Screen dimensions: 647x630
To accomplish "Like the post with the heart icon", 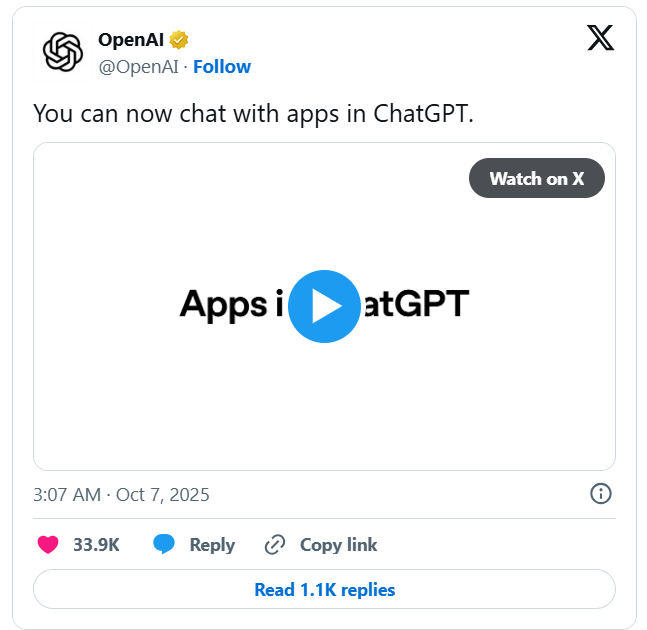I will tap(48, 545).
